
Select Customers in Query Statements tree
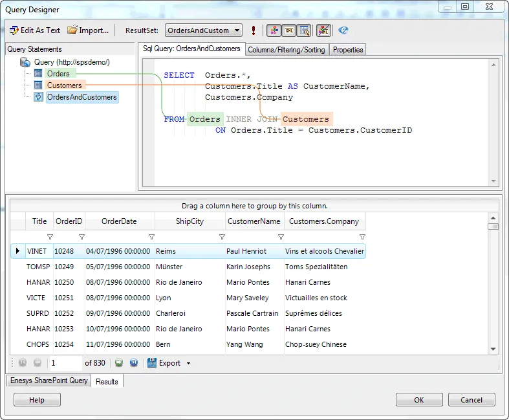click(x=64, y=85)
